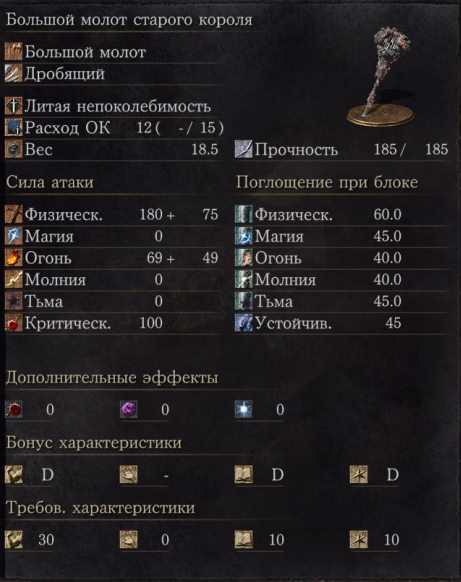
Task: Click the Большой молот weapon type icon
Action: 14,52
